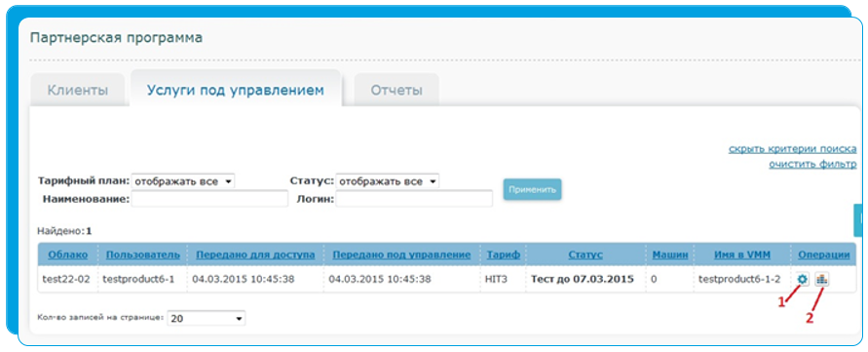Expand the Тарифный план dropdown

[183, 181]
